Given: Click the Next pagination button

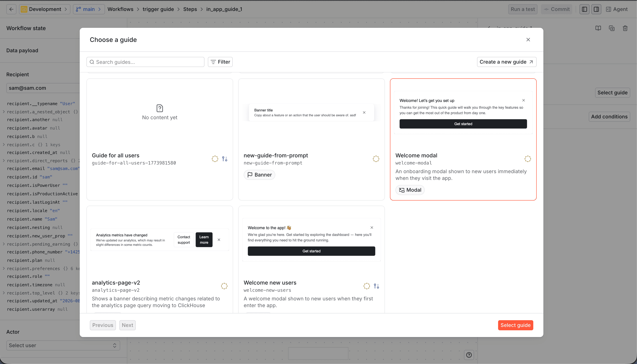Looking at the screenshot, I should (128, 325).
